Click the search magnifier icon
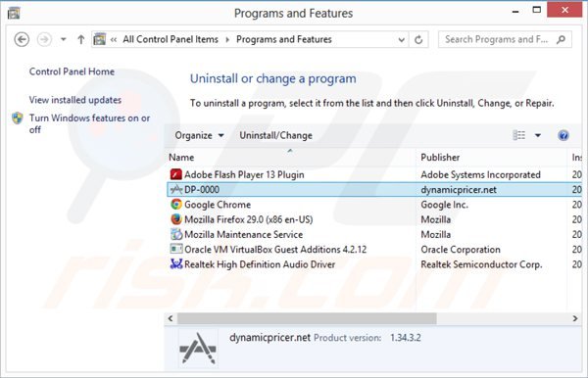588x378 pixels. point(561,39)
